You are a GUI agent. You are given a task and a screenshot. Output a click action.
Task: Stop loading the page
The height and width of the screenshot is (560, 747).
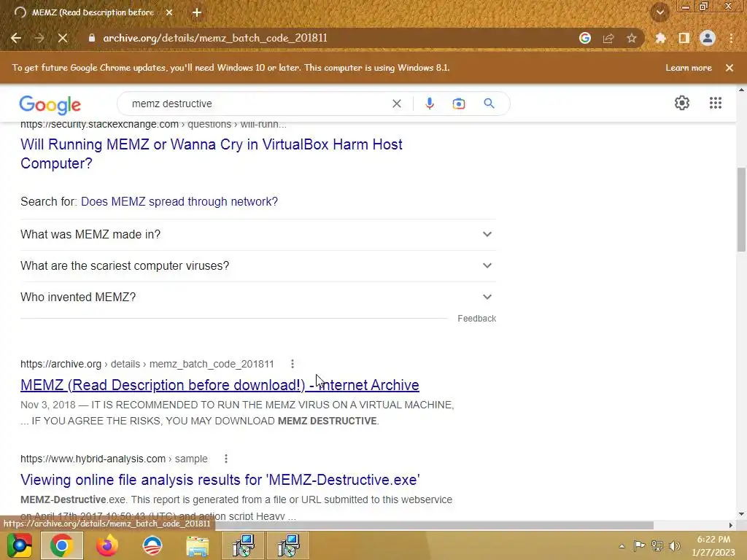tap(63, 38)
